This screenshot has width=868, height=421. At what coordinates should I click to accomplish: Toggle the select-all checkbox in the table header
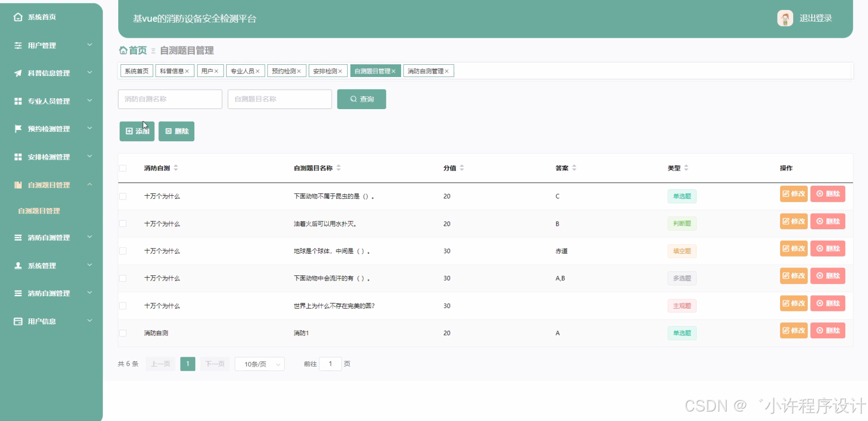(x=123, y=168)
